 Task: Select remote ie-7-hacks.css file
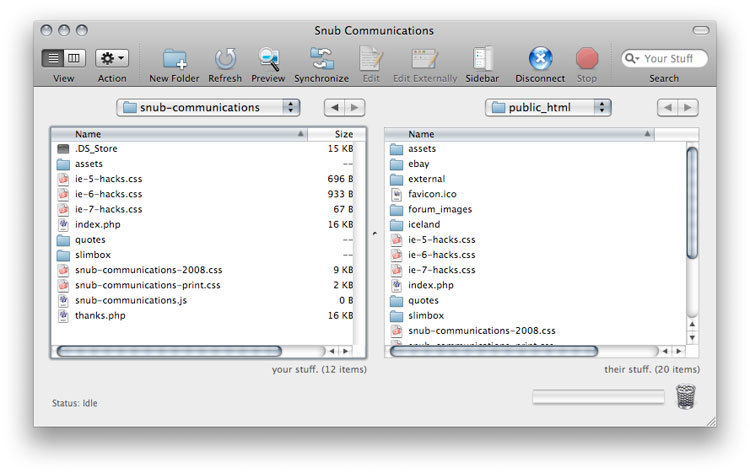[442, 270]
